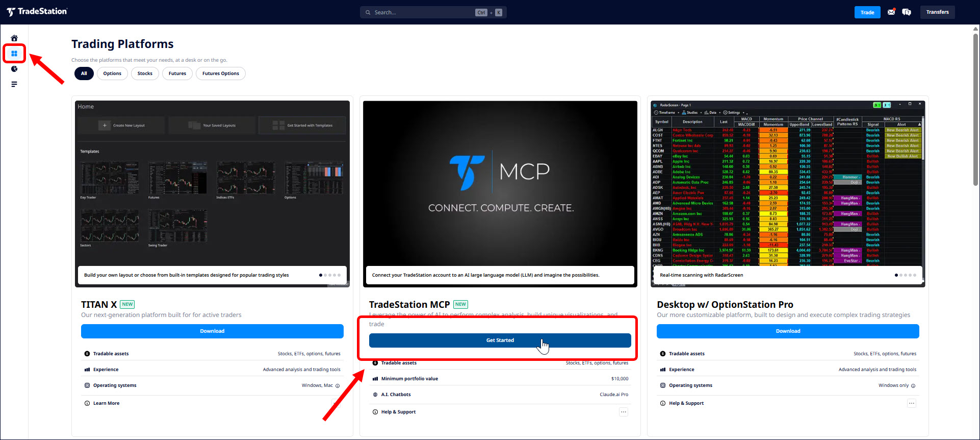980x440 pixels.
Task: Click info icon beside 'Windows, Mac'
Action: pyautogui.click(x=338, y=386)
